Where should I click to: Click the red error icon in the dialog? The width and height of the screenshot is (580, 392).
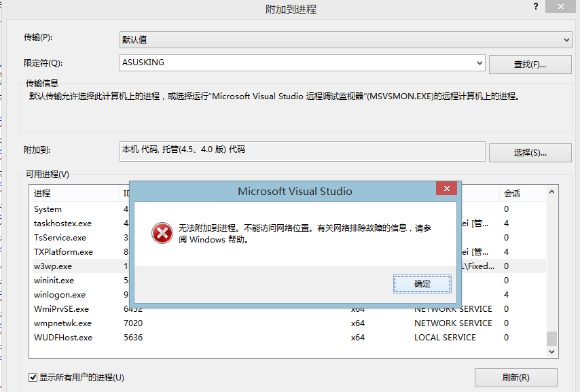point(162,233)
